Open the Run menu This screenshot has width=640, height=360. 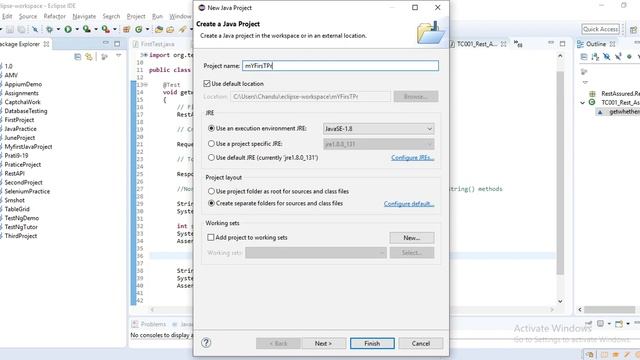(x=157, y=16)
